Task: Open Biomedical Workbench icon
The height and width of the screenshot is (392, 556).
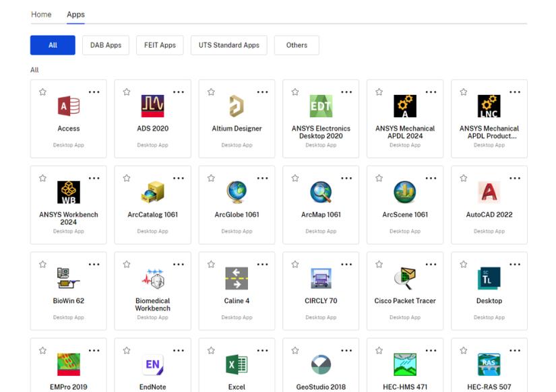Action: [152, 278]
